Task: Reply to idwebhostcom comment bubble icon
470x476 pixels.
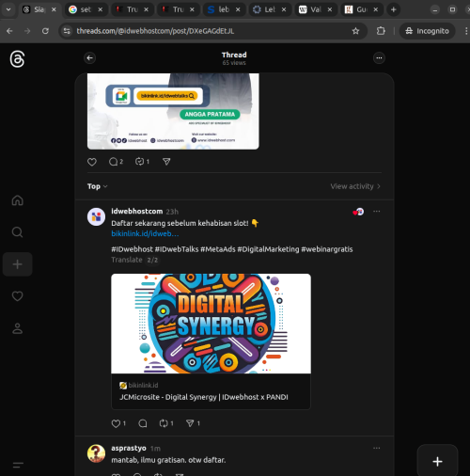Action: 143,423
